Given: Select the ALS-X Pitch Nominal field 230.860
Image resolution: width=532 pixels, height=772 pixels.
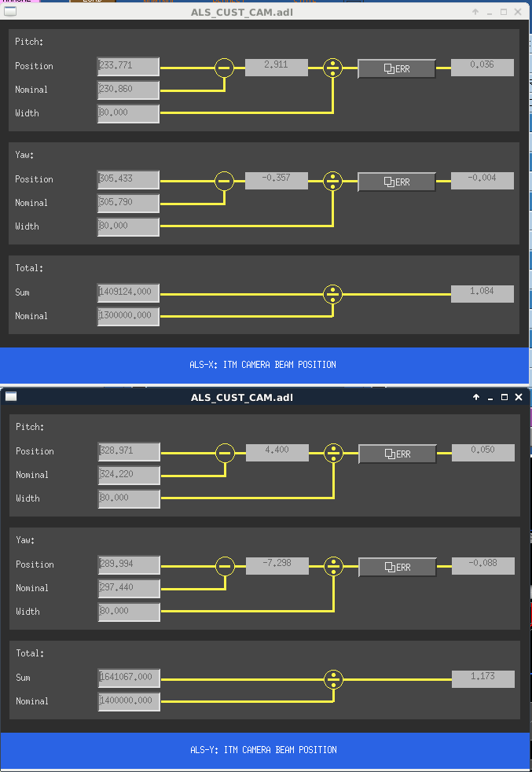Looking at the screenshot, I should click(x=128, y=90).
